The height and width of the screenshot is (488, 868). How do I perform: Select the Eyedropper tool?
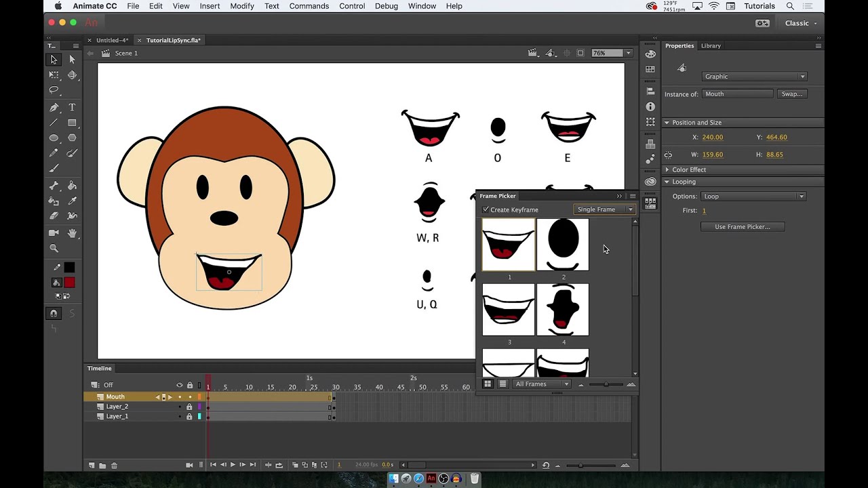[x=72, y=201]
